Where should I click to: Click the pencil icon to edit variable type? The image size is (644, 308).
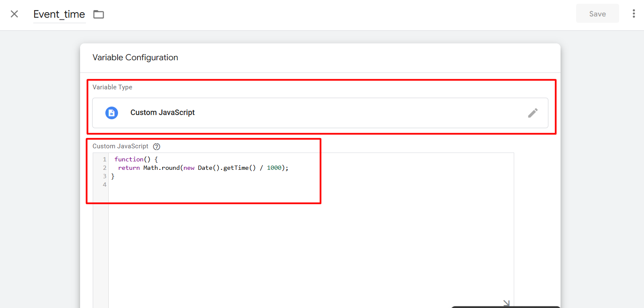point(533,113)
